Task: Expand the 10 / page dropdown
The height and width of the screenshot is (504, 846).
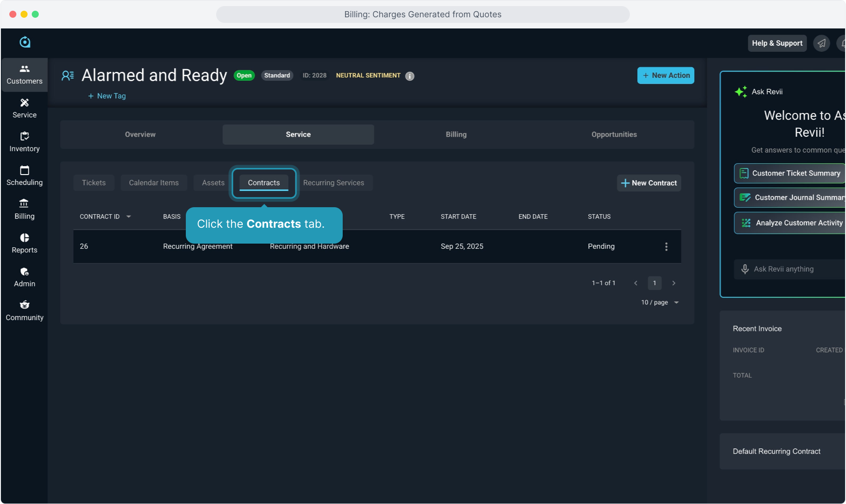Action: tap(660, 302)
